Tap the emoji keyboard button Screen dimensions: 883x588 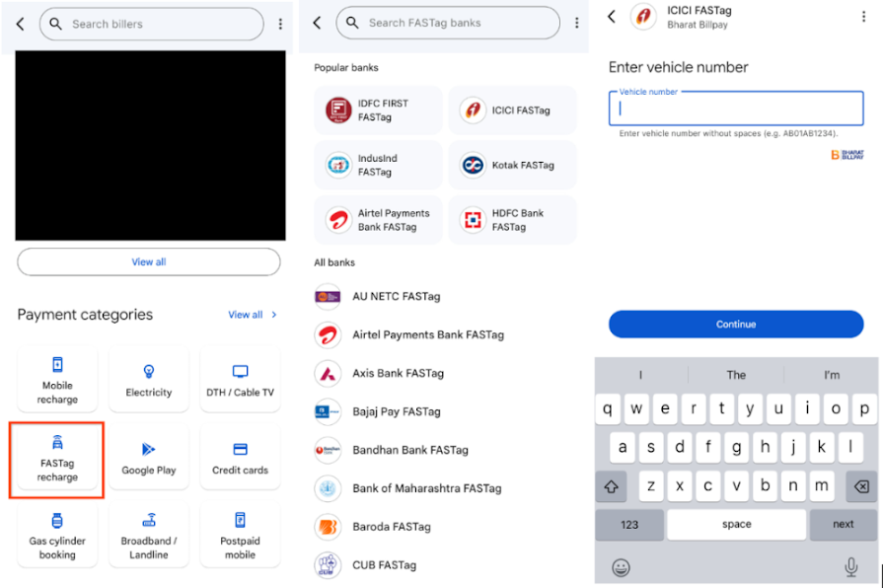621,567
